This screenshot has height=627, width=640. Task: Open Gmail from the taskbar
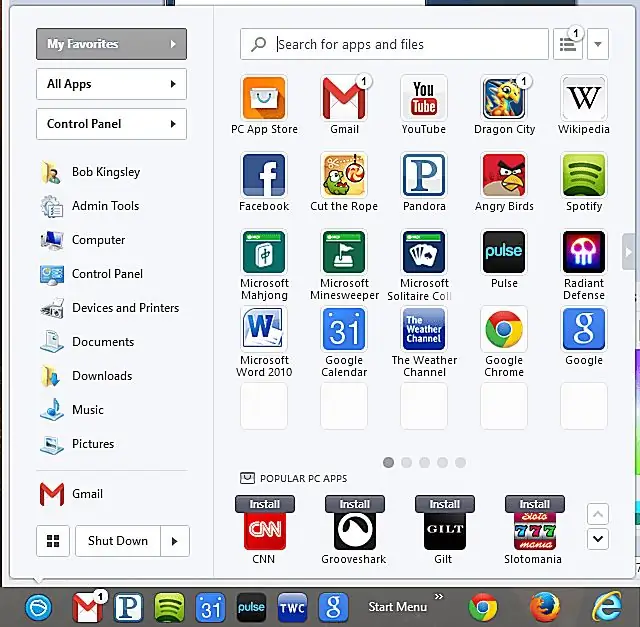[87, 607]
